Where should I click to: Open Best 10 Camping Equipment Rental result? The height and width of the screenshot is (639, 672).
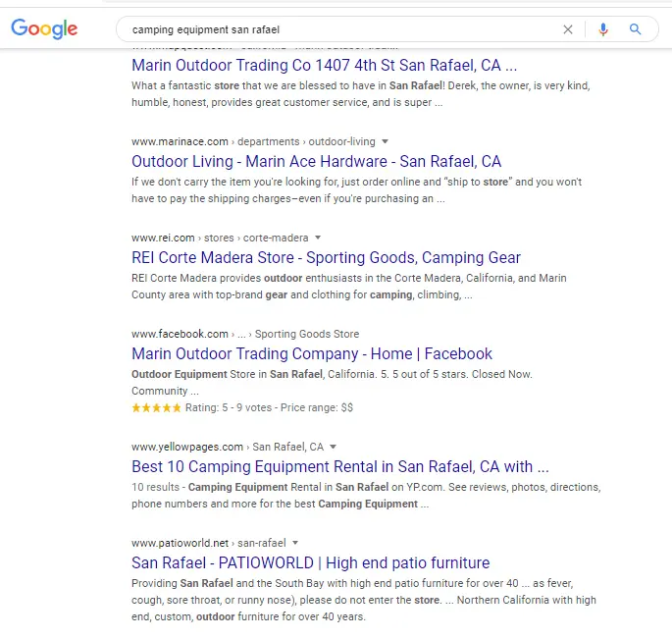tap(340, 466)
